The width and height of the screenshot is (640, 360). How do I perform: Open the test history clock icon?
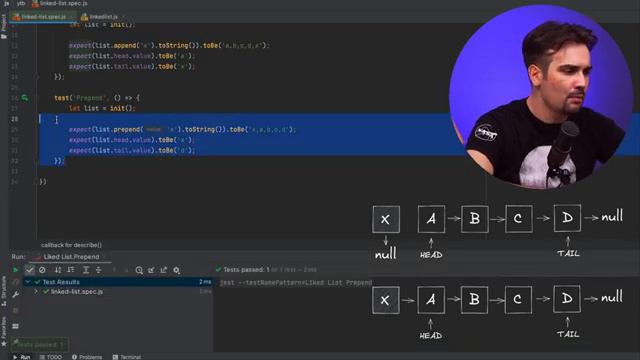tap(139, 270)
